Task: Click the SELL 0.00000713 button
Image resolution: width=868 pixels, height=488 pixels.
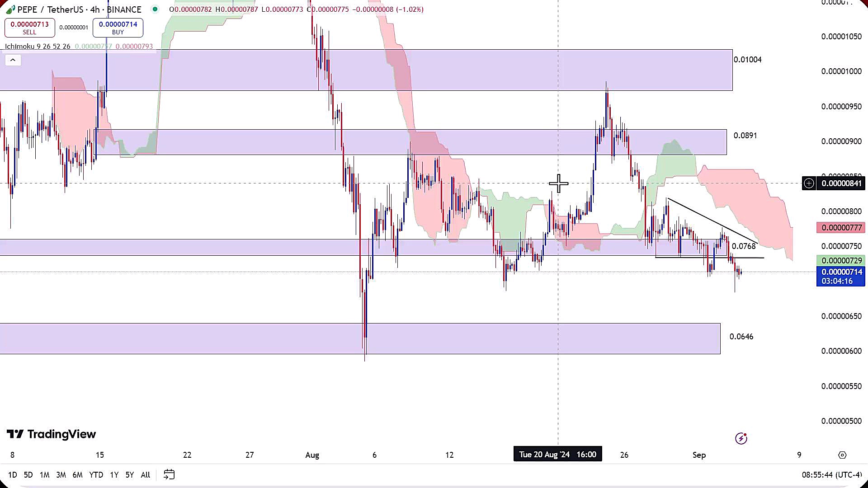Action: 29,28
